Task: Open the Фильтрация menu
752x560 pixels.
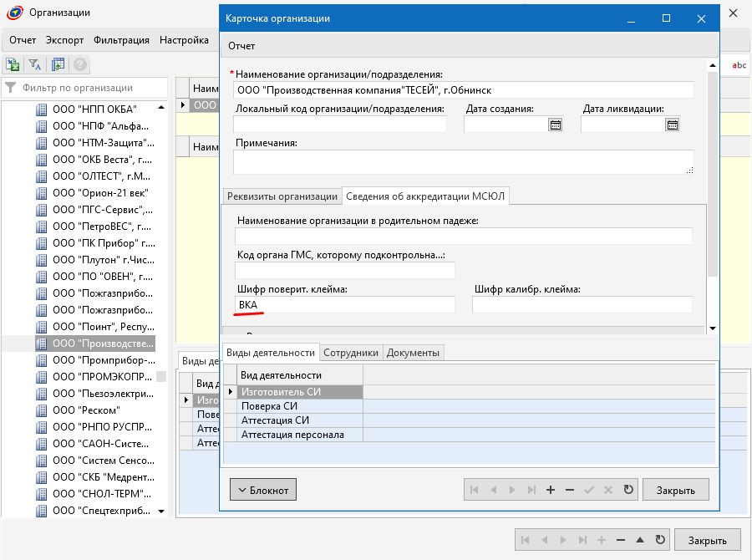Action: coord(121,40)
